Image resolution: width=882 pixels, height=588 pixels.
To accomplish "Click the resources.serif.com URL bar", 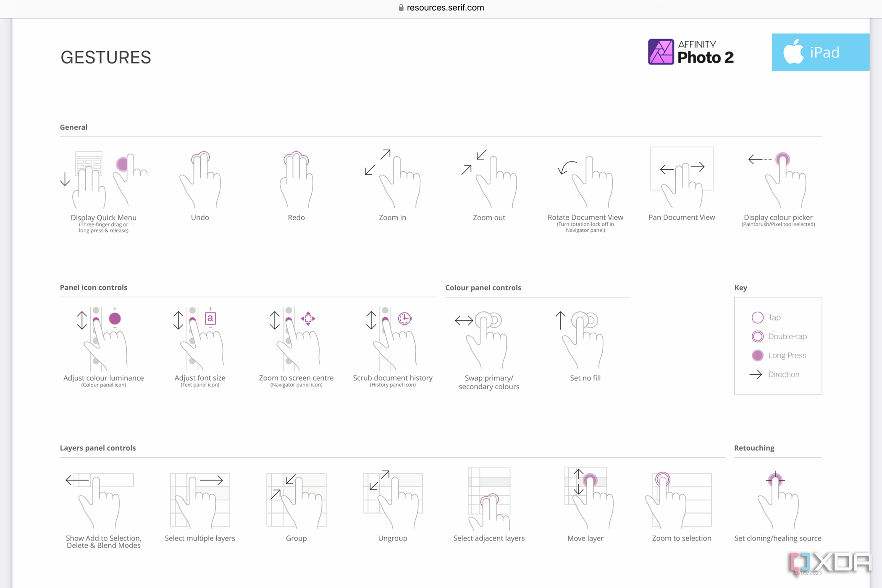I will point(440,7).
